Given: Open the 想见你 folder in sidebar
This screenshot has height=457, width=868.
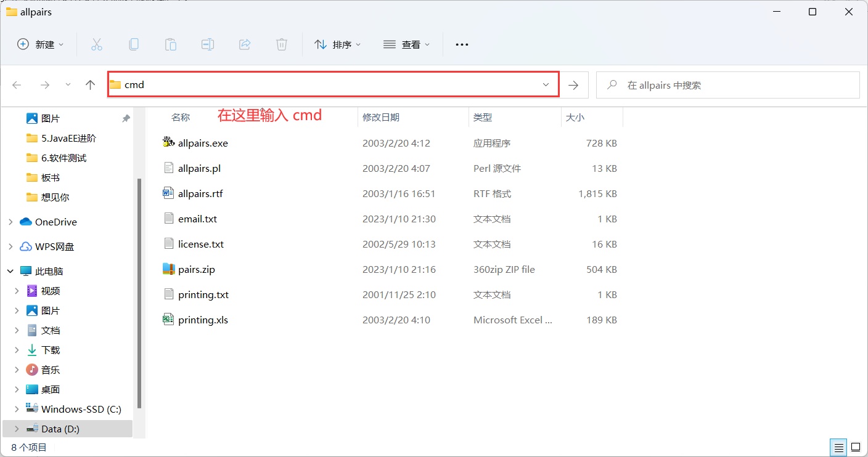Looking at the screenshot, I should tap(47, 197).
